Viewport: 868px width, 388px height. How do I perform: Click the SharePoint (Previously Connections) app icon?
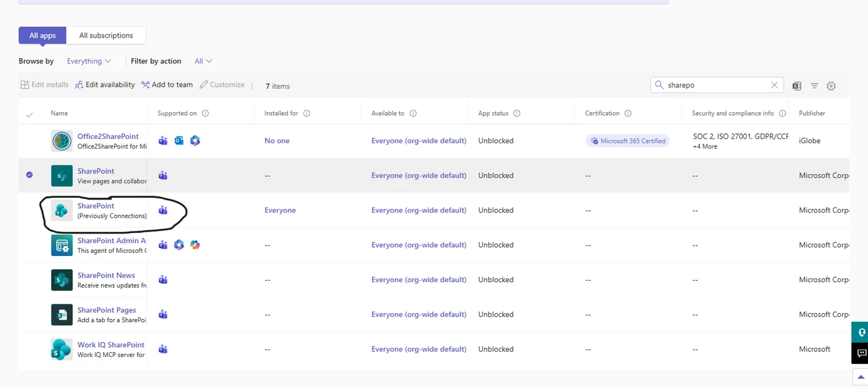[61, 210]
